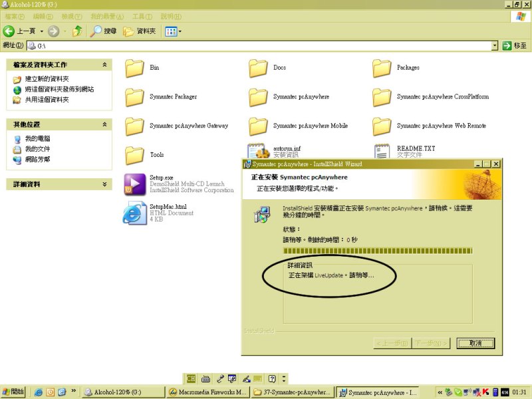Open the back button history dropdown
Screen dimensions: 532x399
click(42, 31)
